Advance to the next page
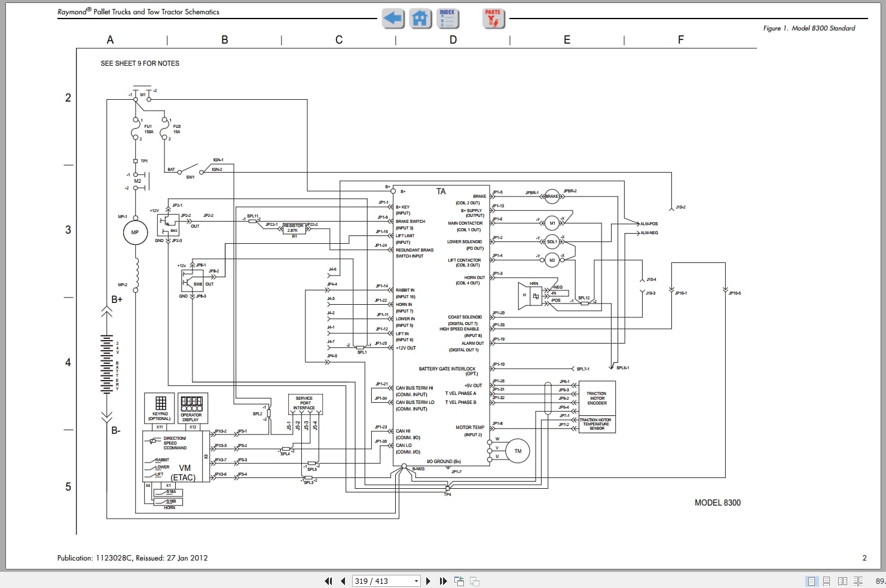 click(x=428, y=581)
